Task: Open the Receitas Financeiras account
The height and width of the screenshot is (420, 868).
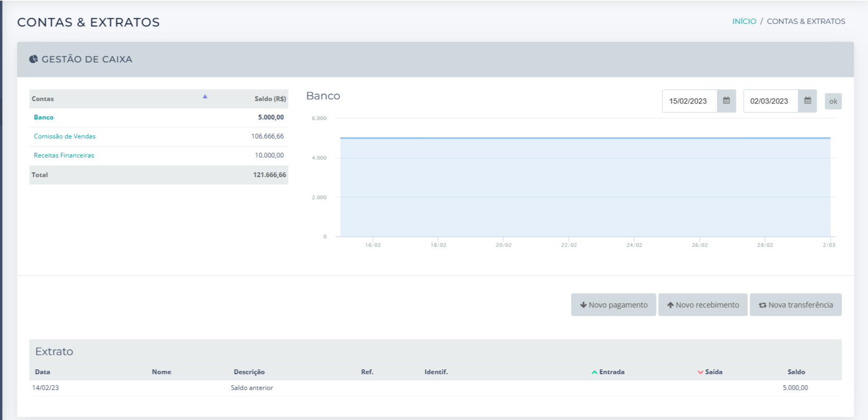Action: coord(64,155)
